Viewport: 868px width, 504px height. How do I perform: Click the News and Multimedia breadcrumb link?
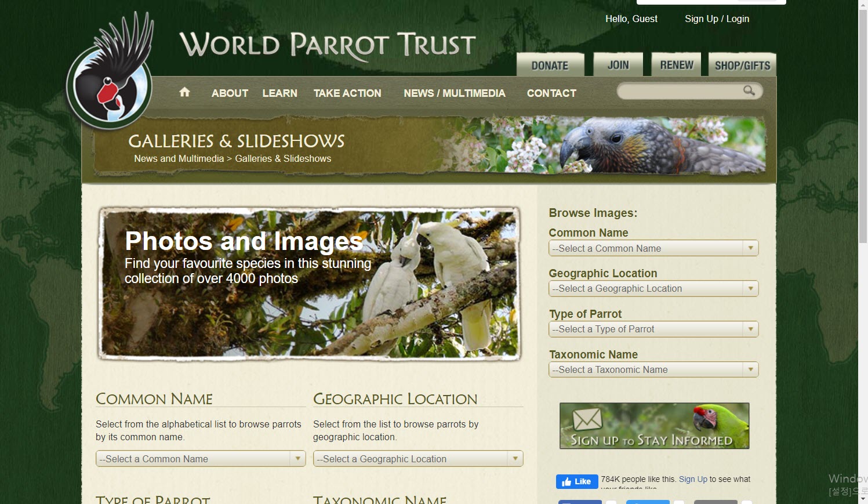[x=179, y=158]
